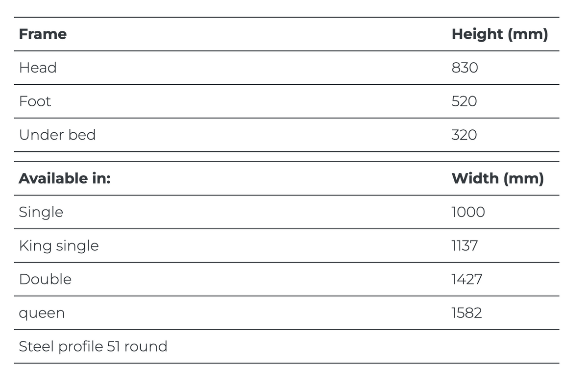Select the Height (mm) header text
This screenshot has width=588, height=385.
click(499, 34)
